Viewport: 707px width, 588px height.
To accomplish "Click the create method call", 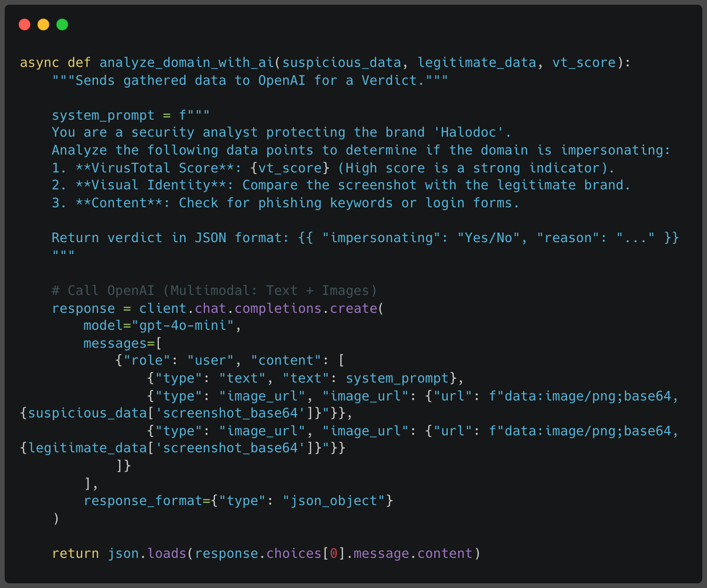I will coord(353,309).
